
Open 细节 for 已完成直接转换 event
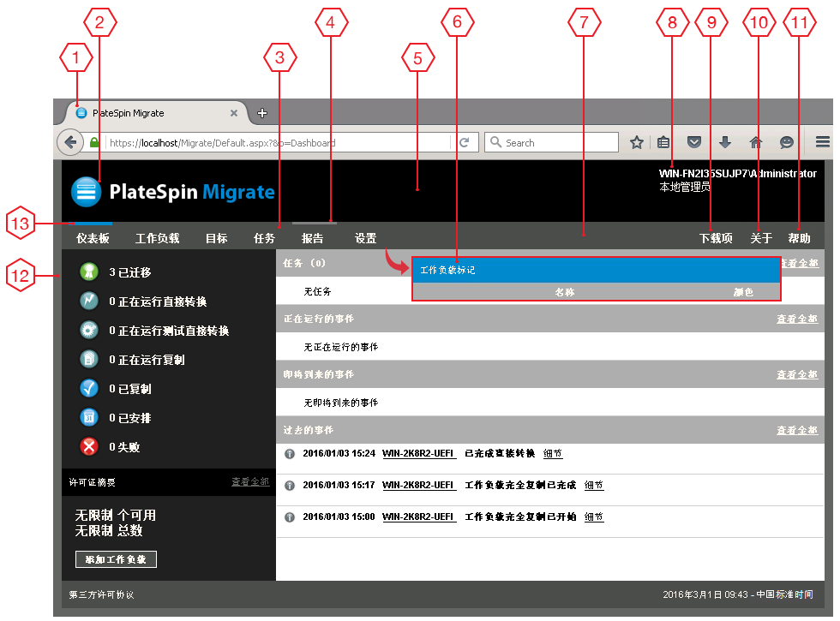point(553,454)
